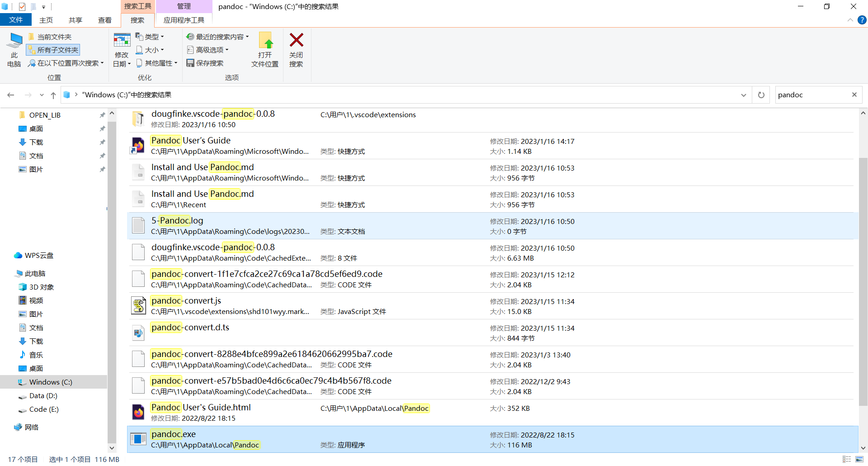Select Windows (C:) drive

click(51, 382)
